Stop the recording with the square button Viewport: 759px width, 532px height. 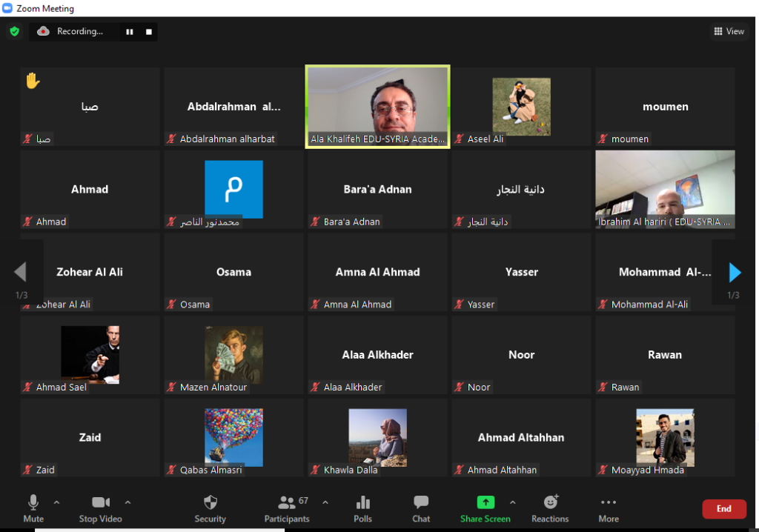(x=149, y=32)
